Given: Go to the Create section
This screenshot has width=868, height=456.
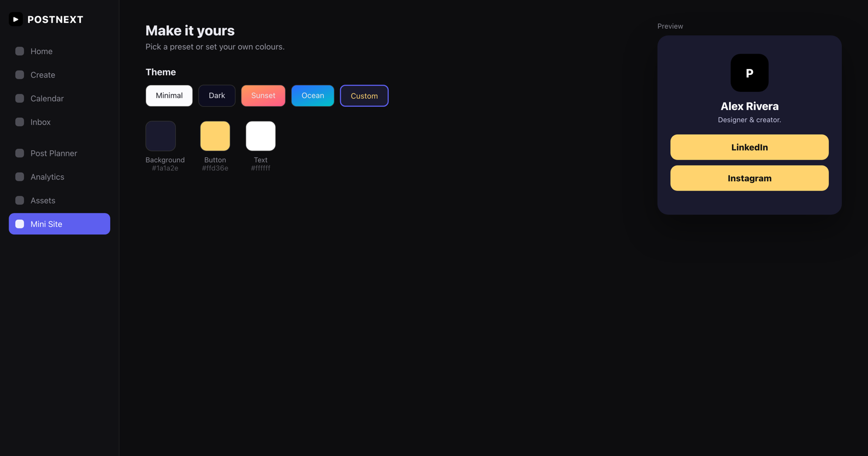Looking at the screenshot, I should tap(59, 75).
